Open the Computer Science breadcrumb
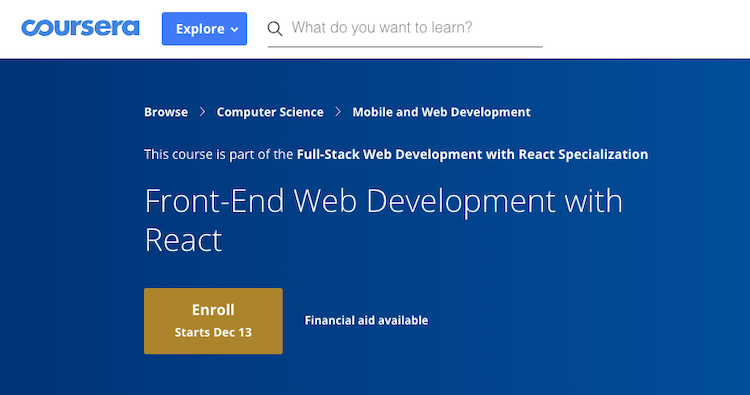This screenshot has height=395, width=750. click(270, 112)
